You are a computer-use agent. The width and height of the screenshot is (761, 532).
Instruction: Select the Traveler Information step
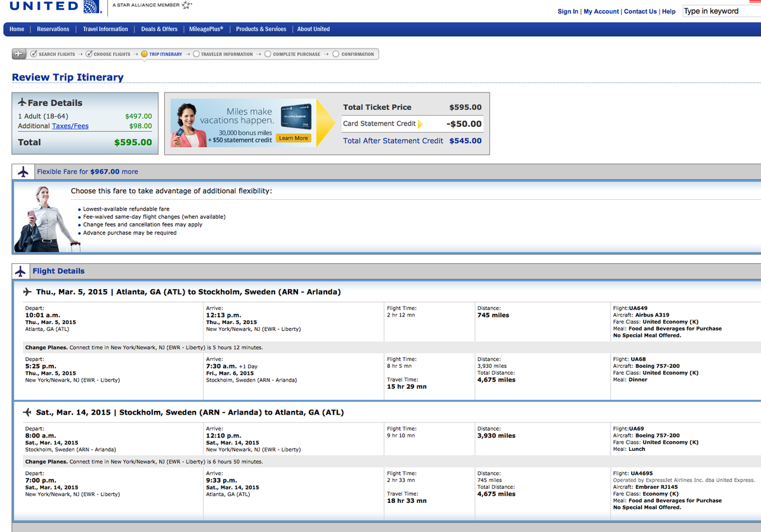pyautogui.click(x=222, y=54)
